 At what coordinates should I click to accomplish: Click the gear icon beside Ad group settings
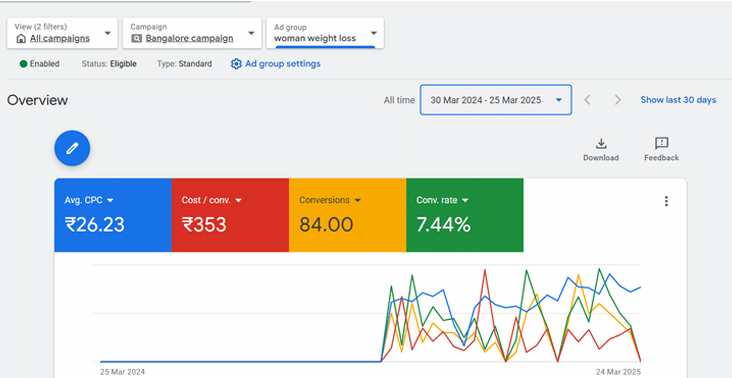(236, 64)
